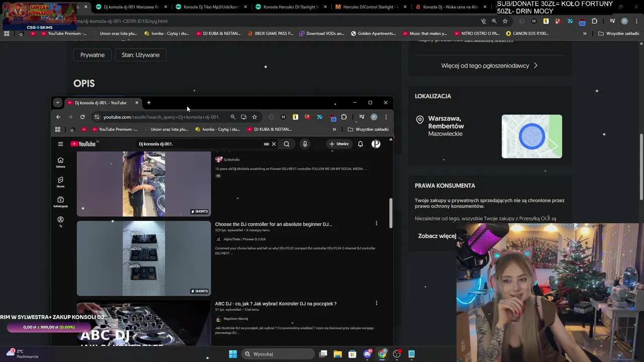Open the DJ controllers Shorts thumbnail

coord(144,258)
